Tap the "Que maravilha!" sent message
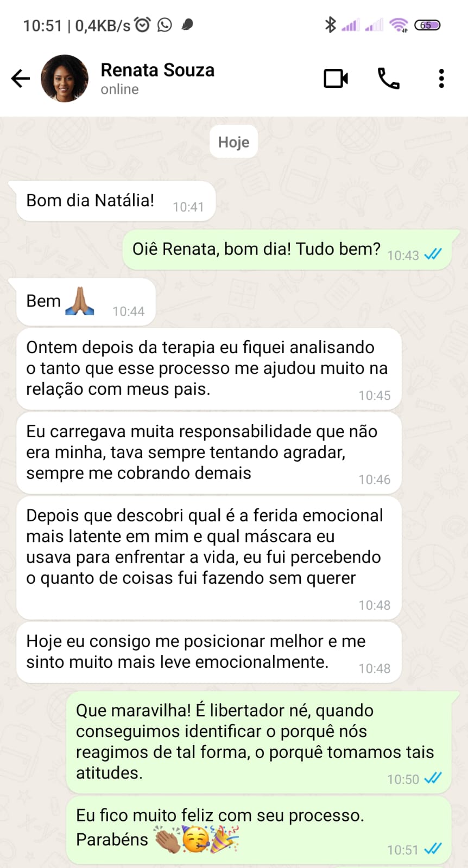 pos(258,742)
